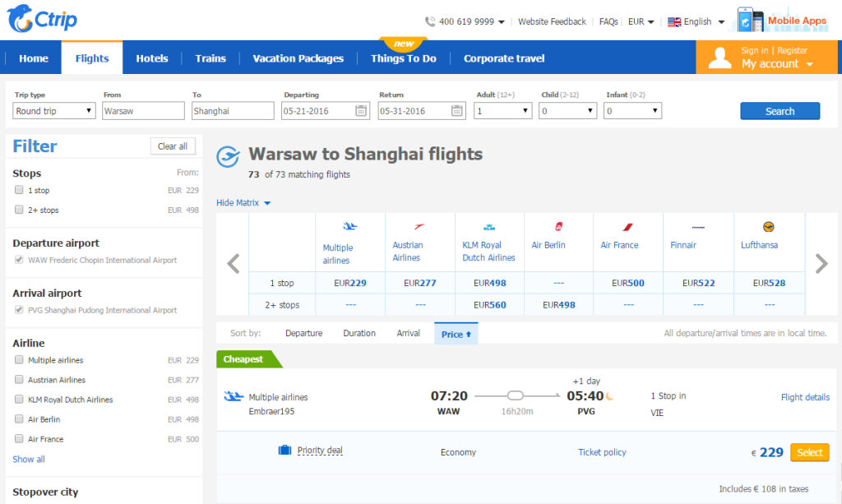Open the English language dropdown
Screen dimensions: 842x504
point(704,21)
